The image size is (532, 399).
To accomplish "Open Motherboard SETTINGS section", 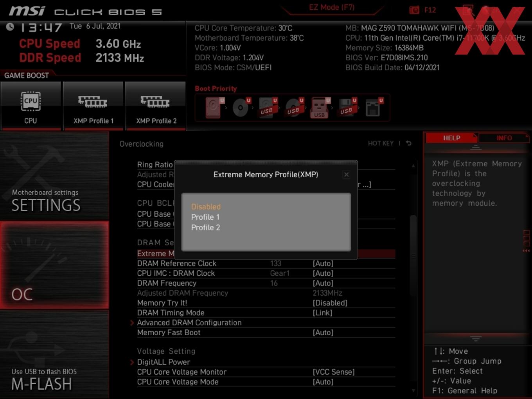I will click(x=54, y=176).
